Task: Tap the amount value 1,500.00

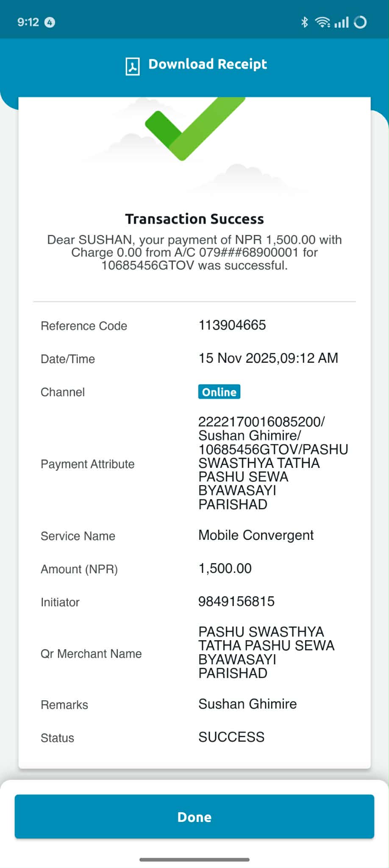Action: (x=225, y=568)
